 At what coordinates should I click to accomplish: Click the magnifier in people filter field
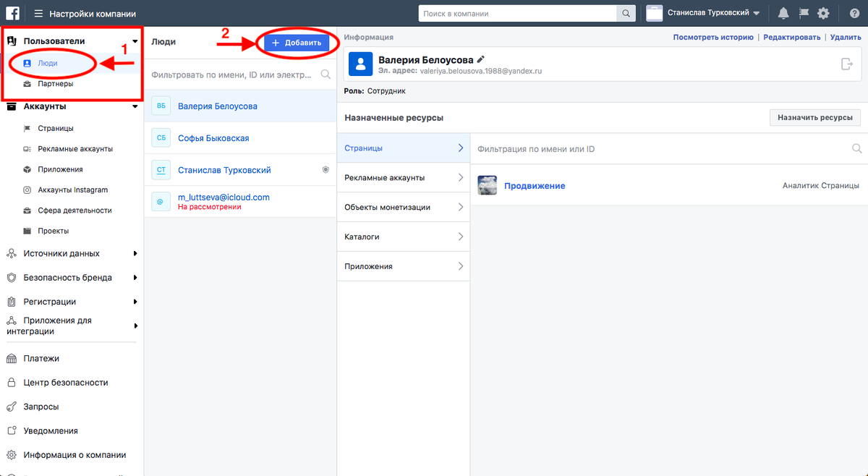click(x=325, y=74)
